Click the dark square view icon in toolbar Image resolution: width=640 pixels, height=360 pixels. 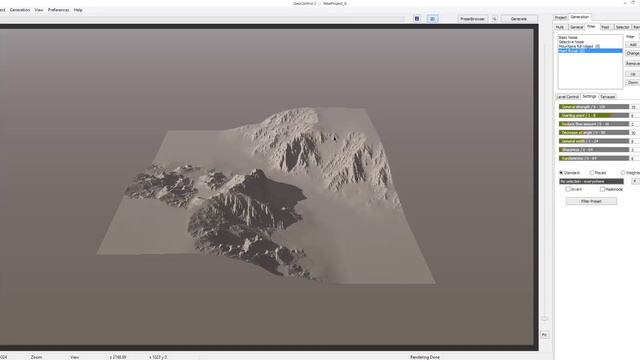417,19
